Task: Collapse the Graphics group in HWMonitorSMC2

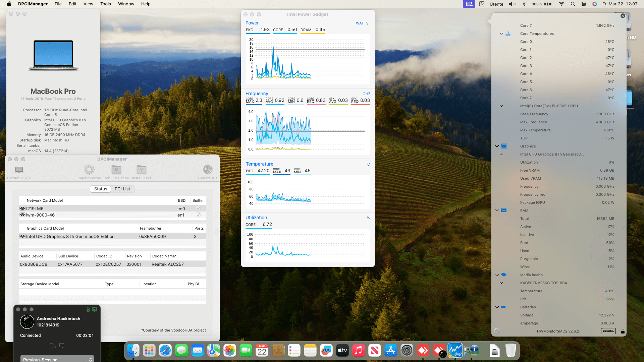Action: point(497,146)
